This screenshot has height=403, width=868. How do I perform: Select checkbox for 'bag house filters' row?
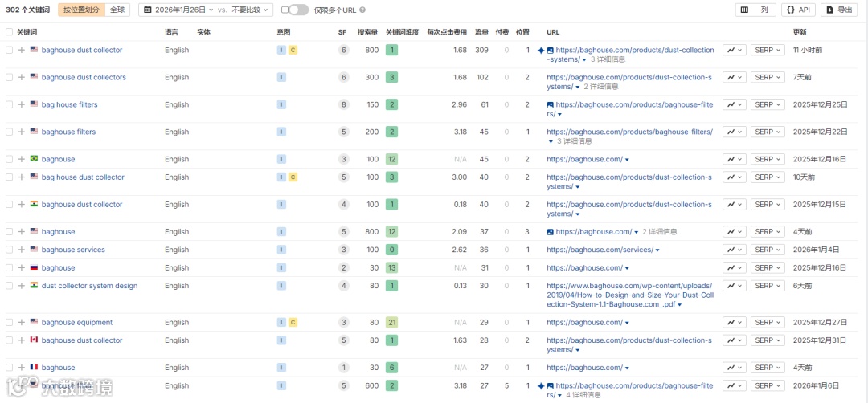[9, 104]
